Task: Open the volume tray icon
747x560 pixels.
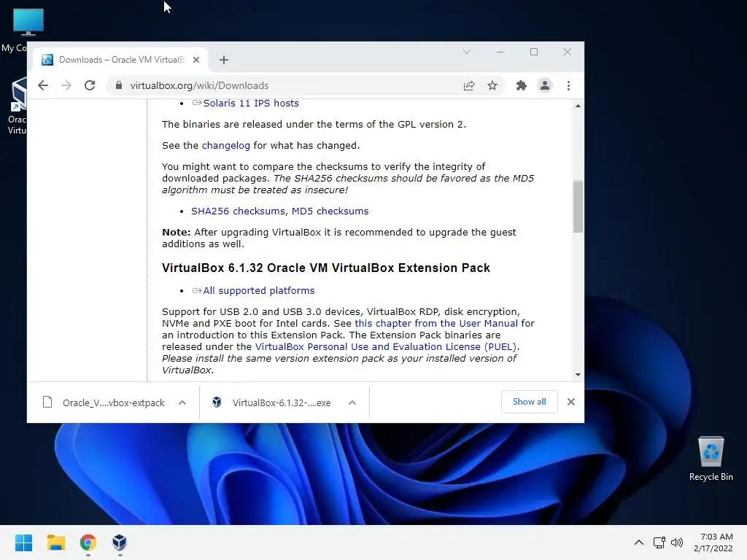Action: (x=676, y=542)
